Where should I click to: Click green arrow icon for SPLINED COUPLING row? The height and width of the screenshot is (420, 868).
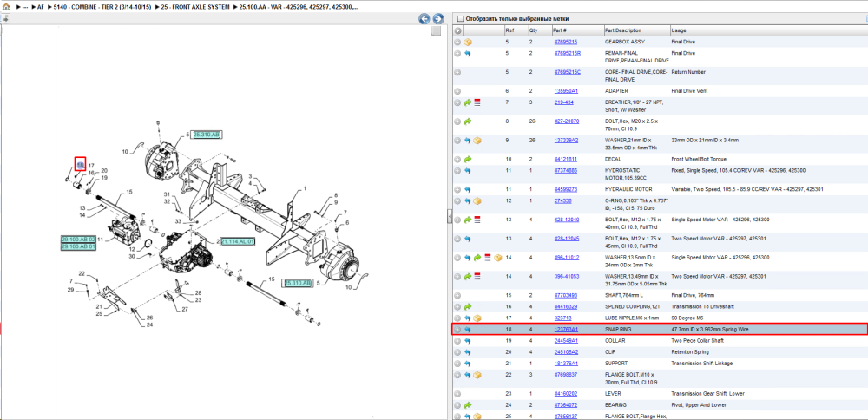pyautogui.click(x=468, y=306)
